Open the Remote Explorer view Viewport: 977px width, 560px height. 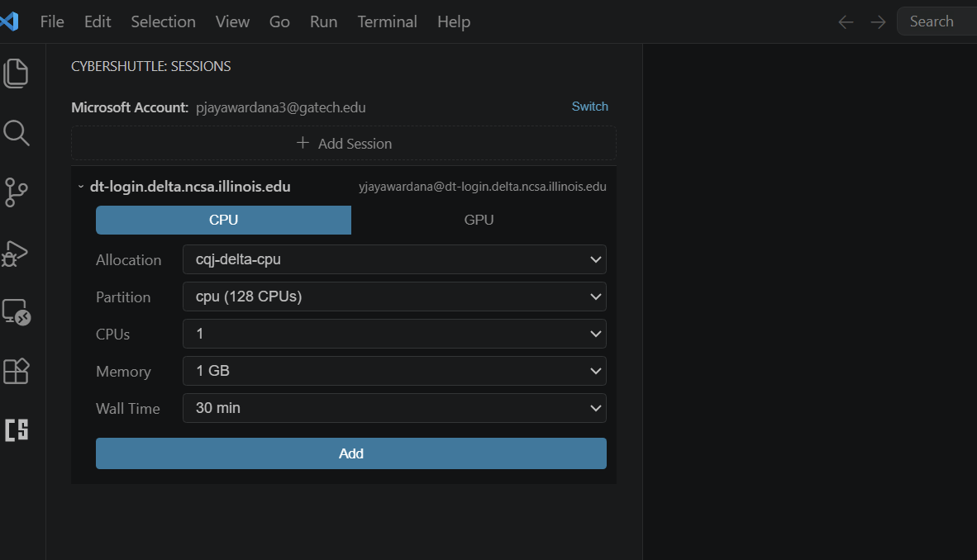point(17,312)
